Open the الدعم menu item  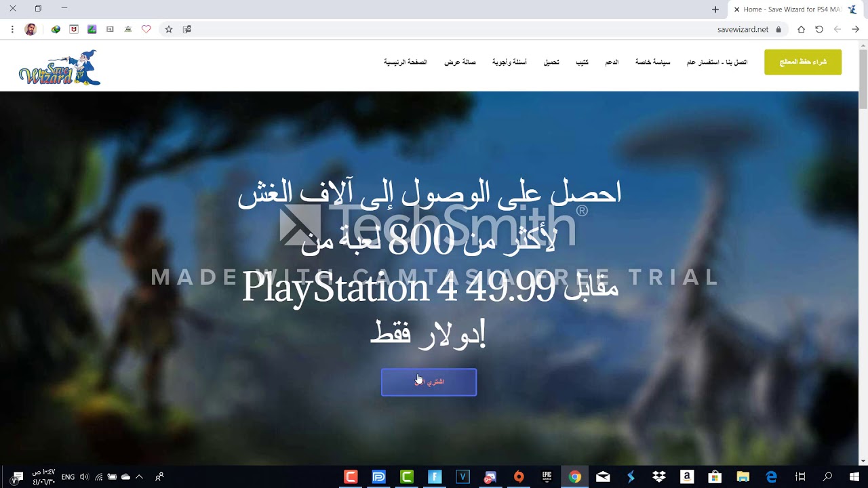click(x=612, y=62)
